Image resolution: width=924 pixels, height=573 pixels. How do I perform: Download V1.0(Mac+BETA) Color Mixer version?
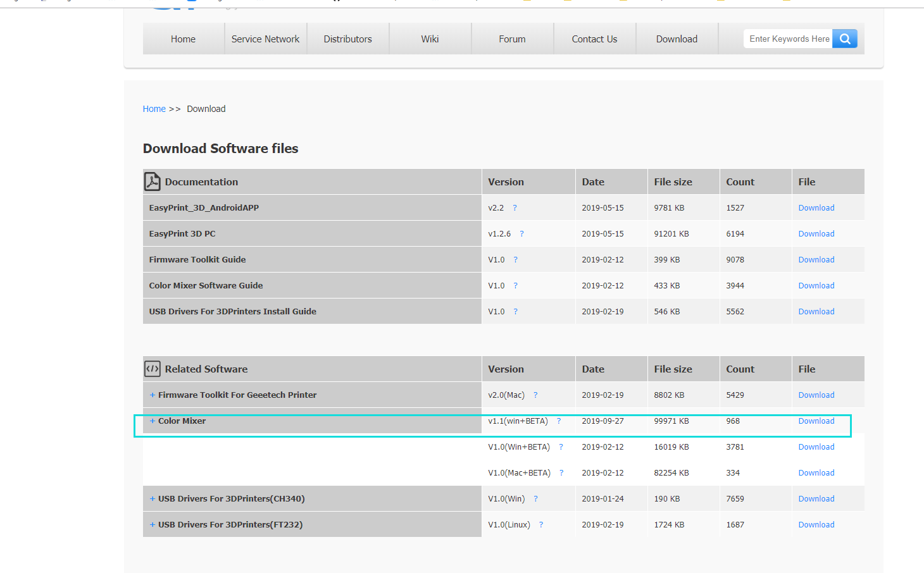[x=816, y=473]
